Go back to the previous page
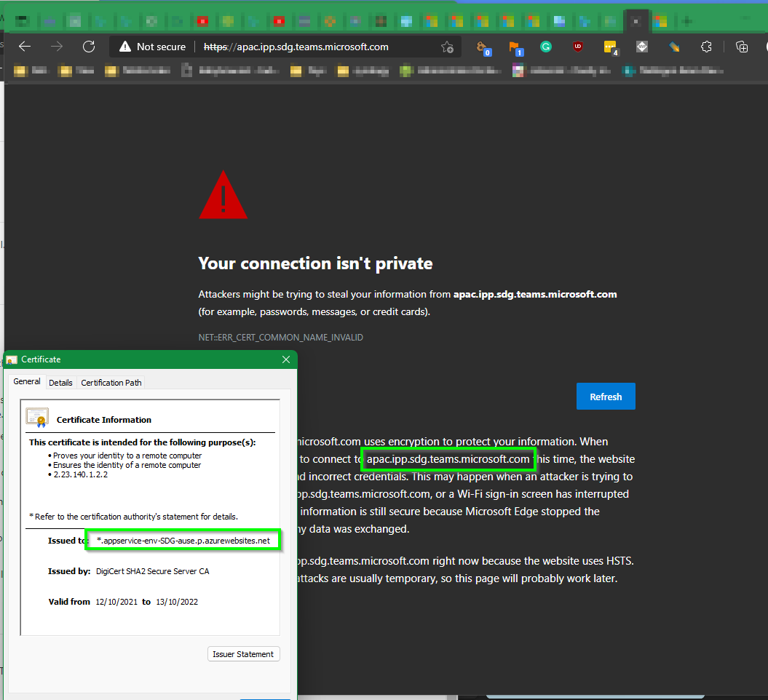Viewport: 768px width, 700px height. (x=25, y=47)
